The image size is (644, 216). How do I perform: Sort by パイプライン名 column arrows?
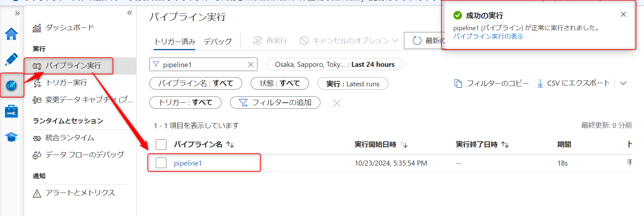(230, 145)
